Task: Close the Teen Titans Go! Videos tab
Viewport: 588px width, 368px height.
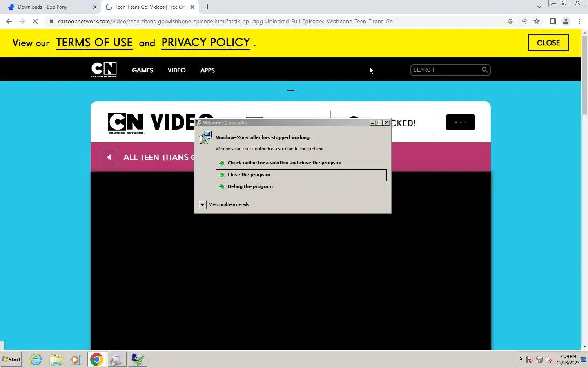Action: click(x=192, y=7)
